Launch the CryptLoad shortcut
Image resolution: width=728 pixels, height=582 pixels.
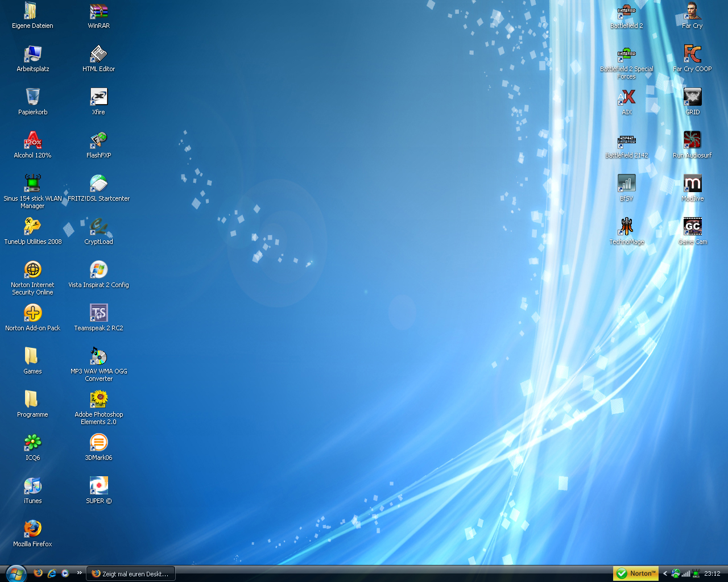(98, 227)
